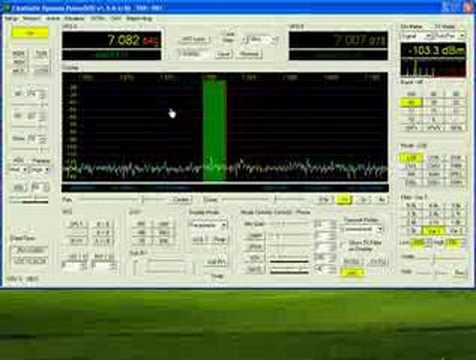Click the filter High value field
The height and width of the screenshot is (360, 476).
[x=453, y=243]
